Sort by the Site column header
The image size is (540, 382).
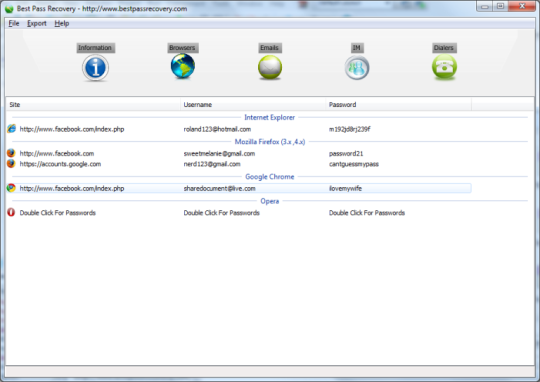tap(93, 104)
